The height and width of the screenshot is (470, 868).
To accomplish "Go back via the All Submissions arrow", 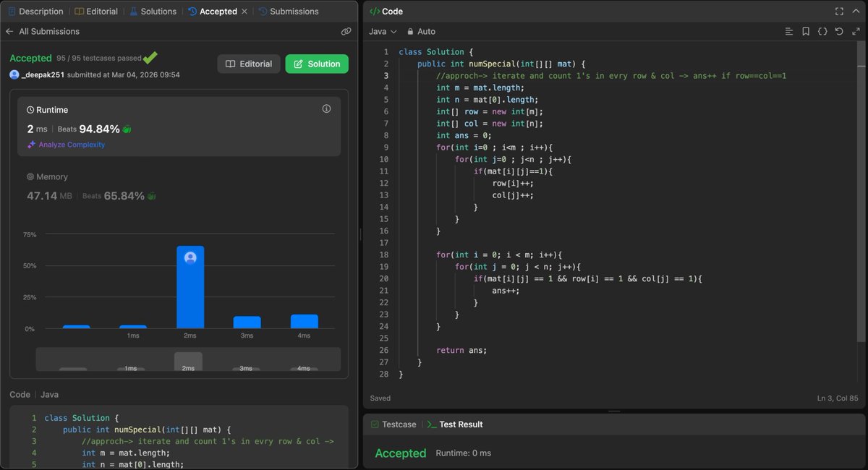I will [x=9, y=32].
